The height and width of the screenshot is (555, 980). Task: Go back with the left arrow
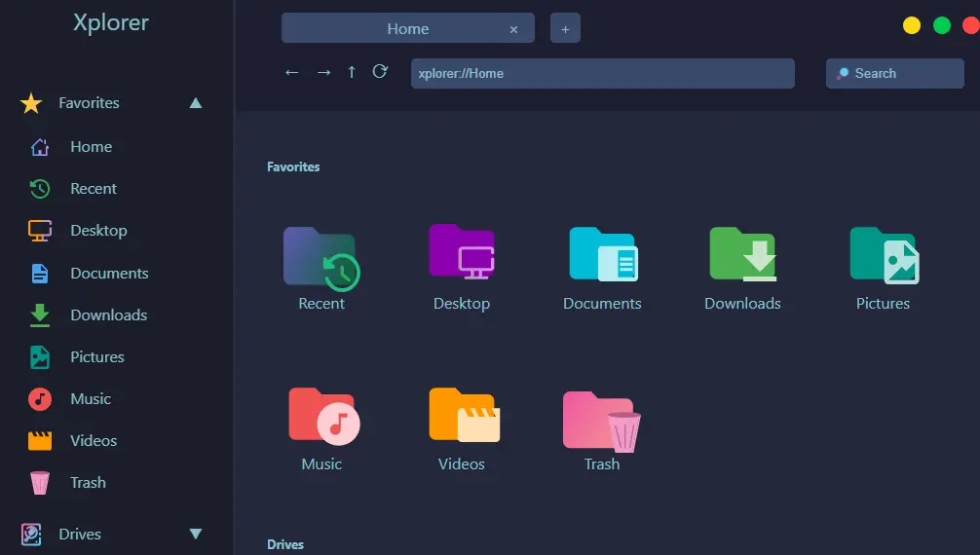click(292, 72)
